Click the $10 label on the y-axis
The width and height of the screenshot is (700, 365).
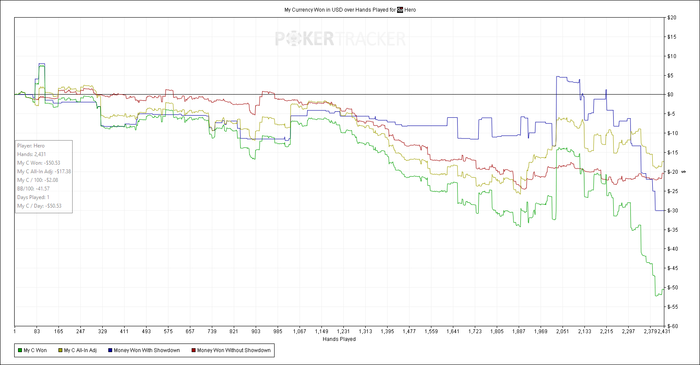(671, 56)
